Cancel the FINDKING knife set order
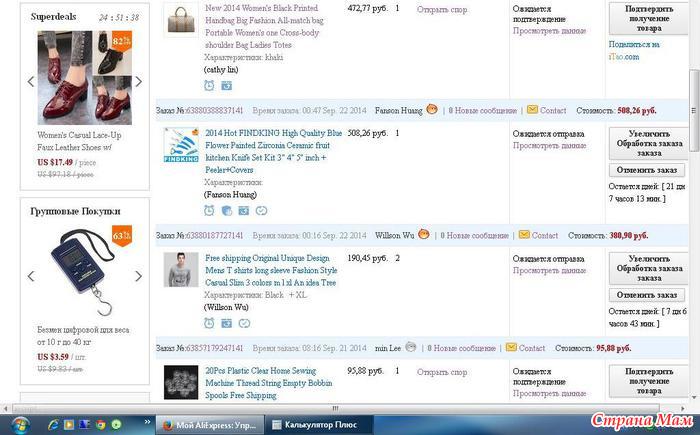700x435 pixels. click(646, 170)
